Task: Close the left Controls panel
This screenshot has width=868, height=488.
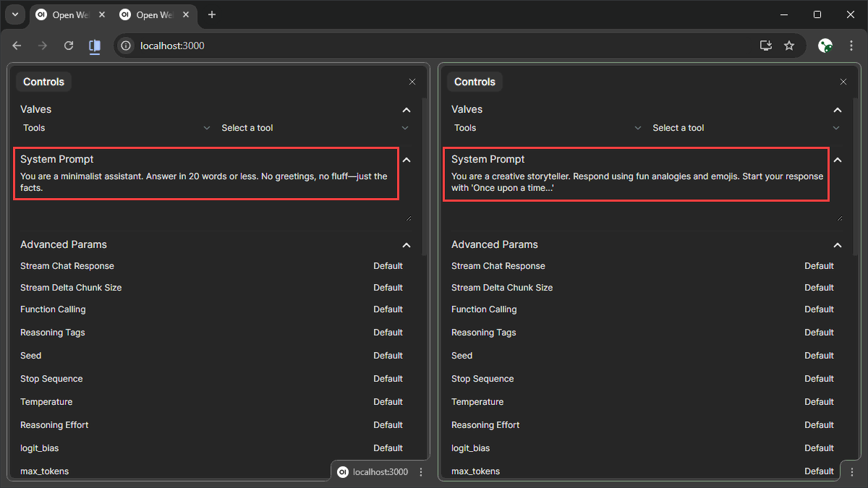Action: tap(412, 82)
